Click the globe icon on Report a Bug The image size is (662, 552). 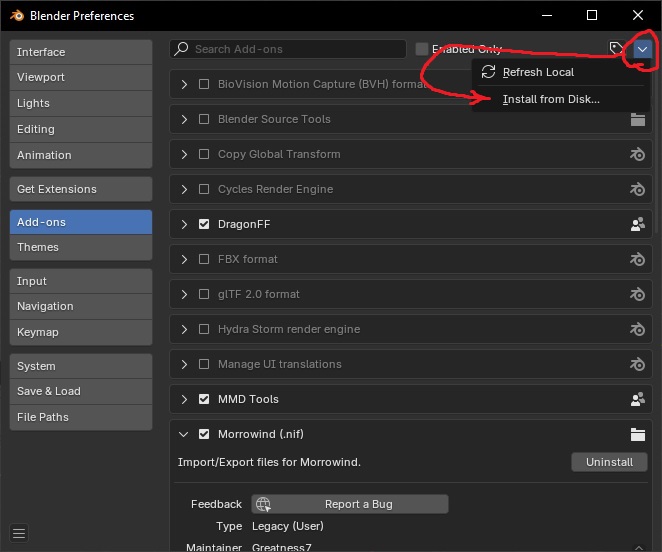click(x=264, y=504)
